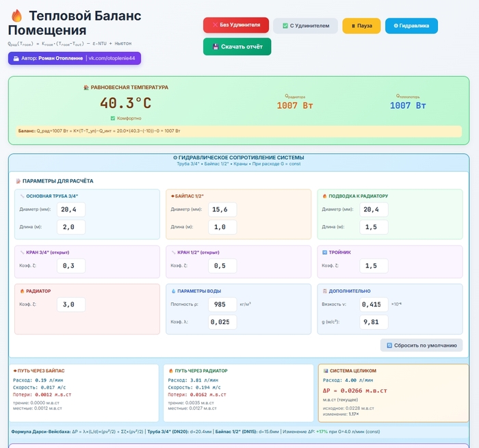The width and height of the screenshot is (479, 448).
Task: Pause the simulation with 'Пауза'
Action: click(361, 26)
